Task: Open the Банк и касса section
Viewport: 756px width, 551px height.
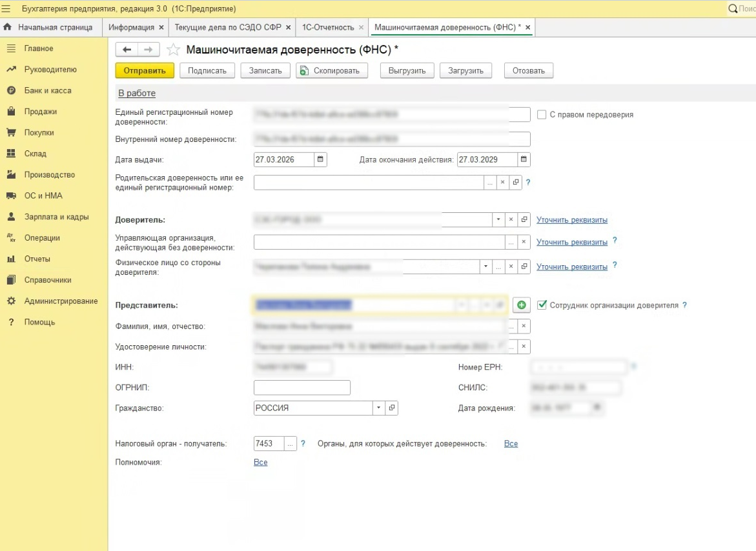Action: pyautogui.click(x=48, y=90)
